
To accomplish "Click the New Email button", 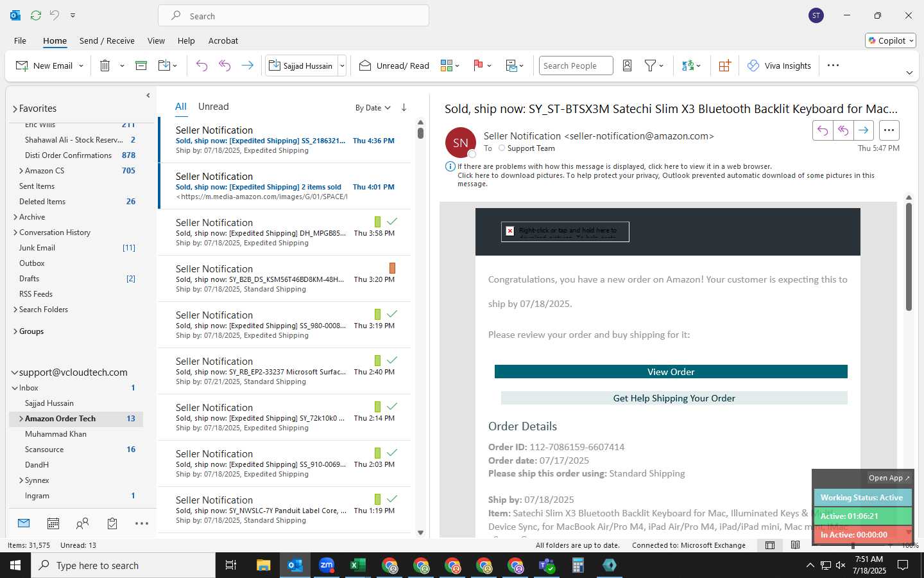I will pyautogui.click(x=44, y=66).
